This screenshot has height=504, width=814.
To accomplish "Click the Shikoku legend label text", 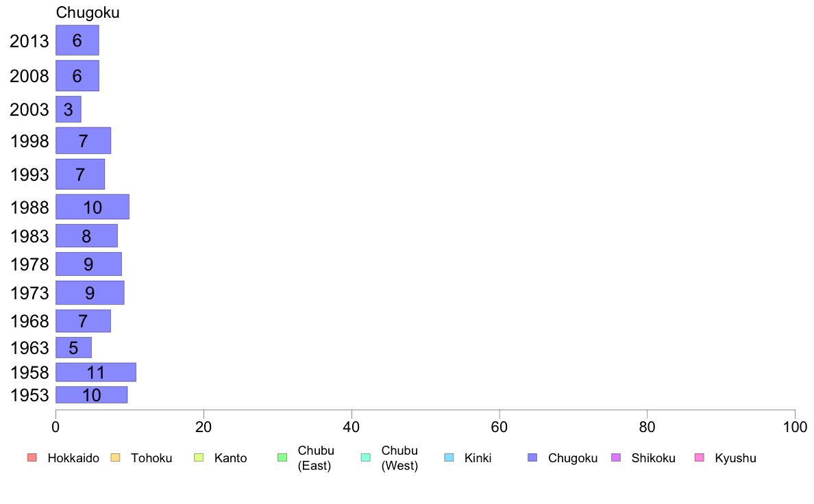I will 653,458.
